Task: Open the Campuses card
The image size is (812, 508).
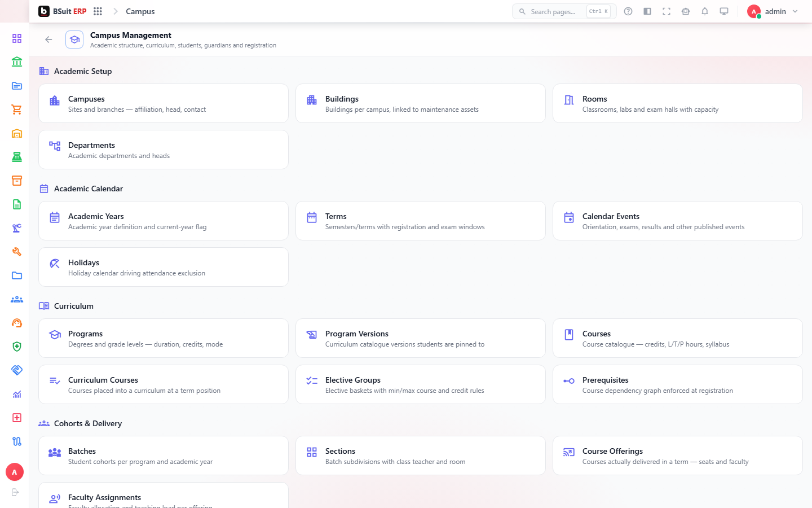Action: (164, 103)
